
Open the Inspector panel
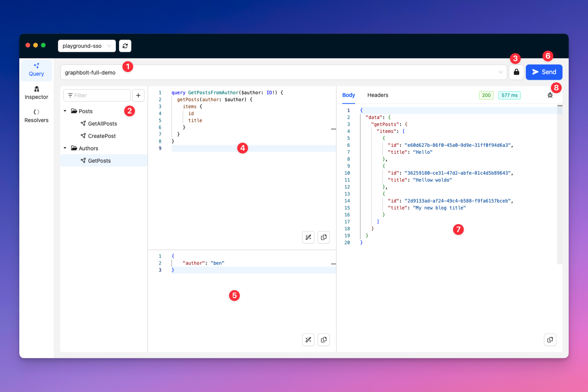[x=36, y=92]
